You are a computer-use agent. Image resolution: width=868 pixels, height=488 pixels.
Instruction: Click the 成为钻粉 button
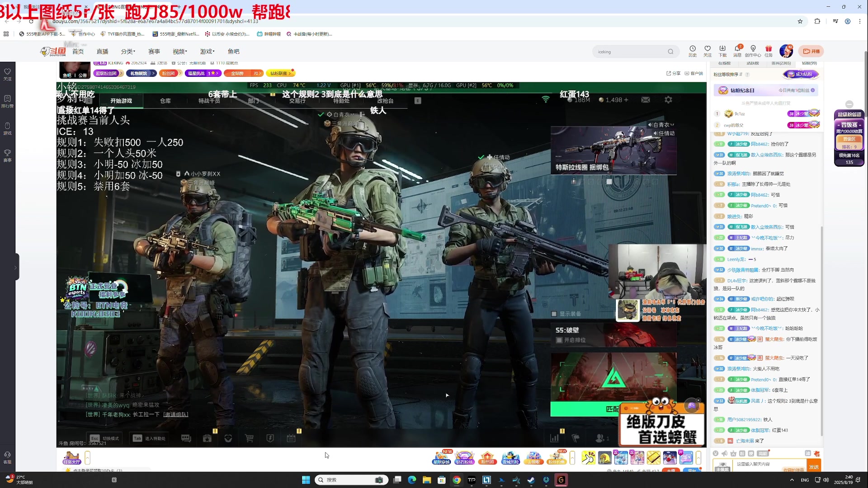(x=801, y=74)
